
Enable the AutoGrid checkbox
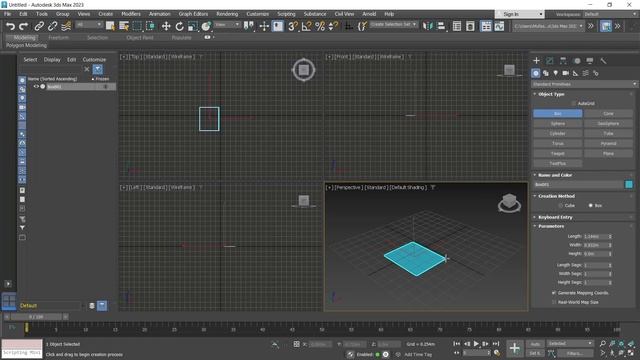[573, 104]
